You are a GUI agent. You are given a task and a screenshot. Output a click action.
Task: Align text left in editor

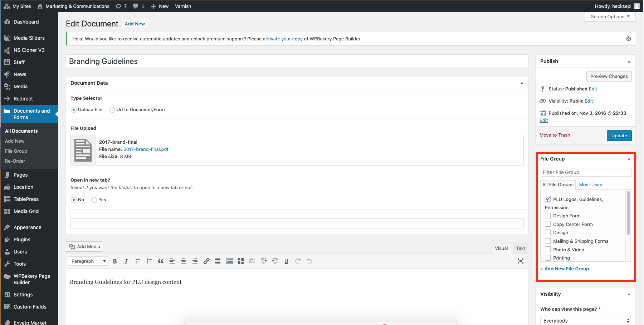[x=172, y=261]
